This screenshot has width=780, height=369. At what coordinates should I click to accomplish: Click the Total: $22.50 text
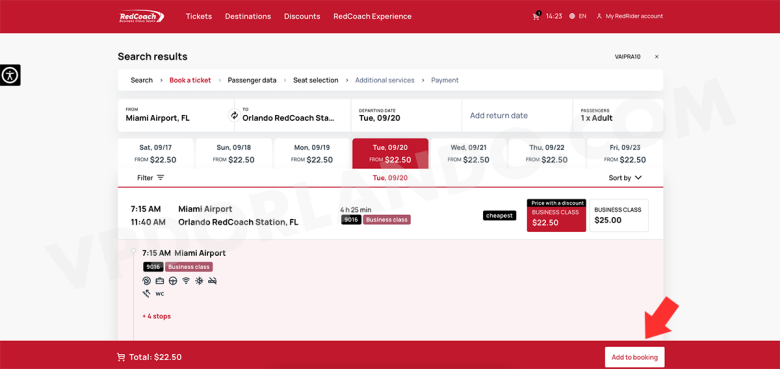coord(155,357)
